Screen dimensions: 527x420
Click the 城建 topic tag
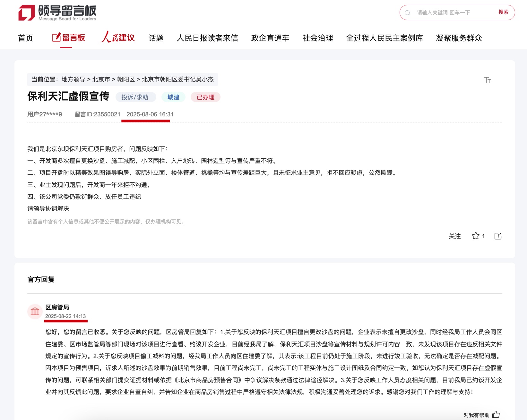point(173,97)
